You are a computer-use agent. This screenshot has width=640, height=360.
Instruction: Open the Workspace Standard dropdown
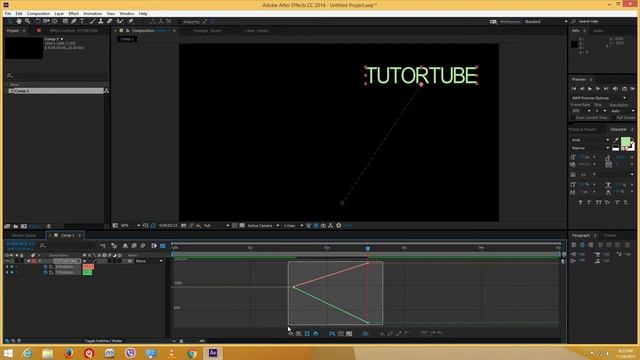point(546,22)
